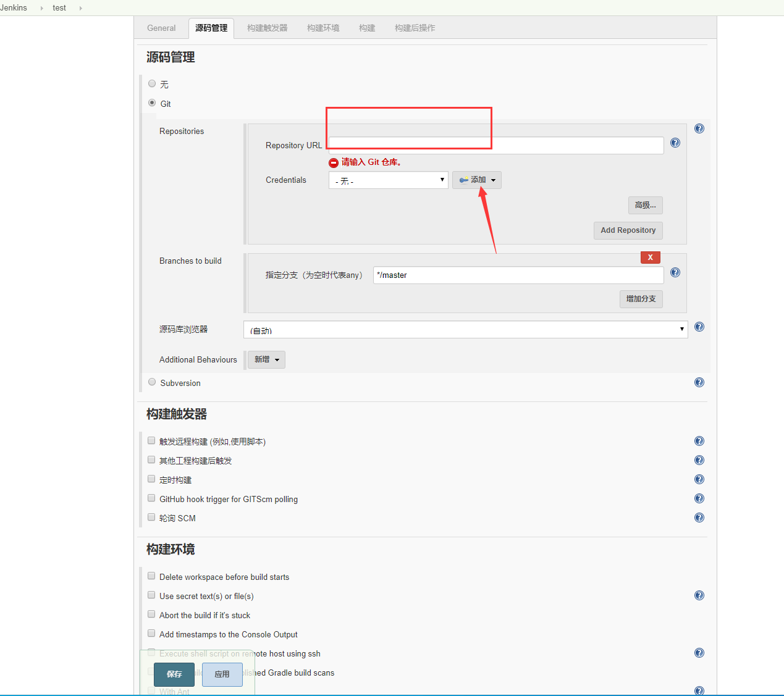Check Add timestamps to the Console Output
784x696 pixels.
coord(151,634)
